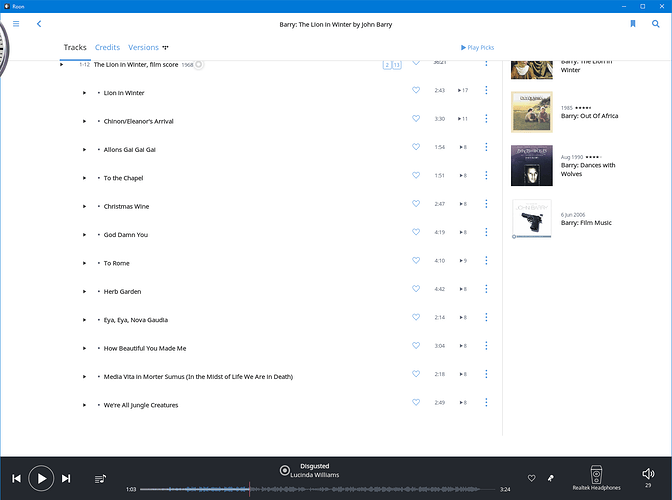Screen dimensions: 672x500
Task: Skip to previous track in player
Action: coord(16,479)
